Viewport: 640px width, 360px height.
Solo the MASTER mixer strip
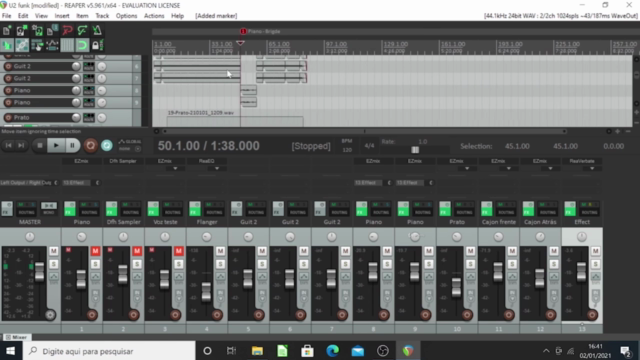[53, 264]
